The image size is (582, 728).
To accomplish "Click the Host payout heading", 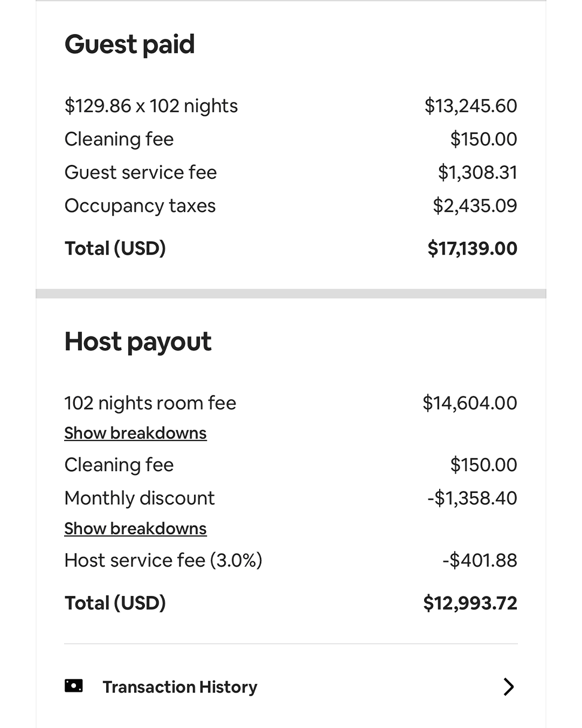I will (x=138, y=341).
